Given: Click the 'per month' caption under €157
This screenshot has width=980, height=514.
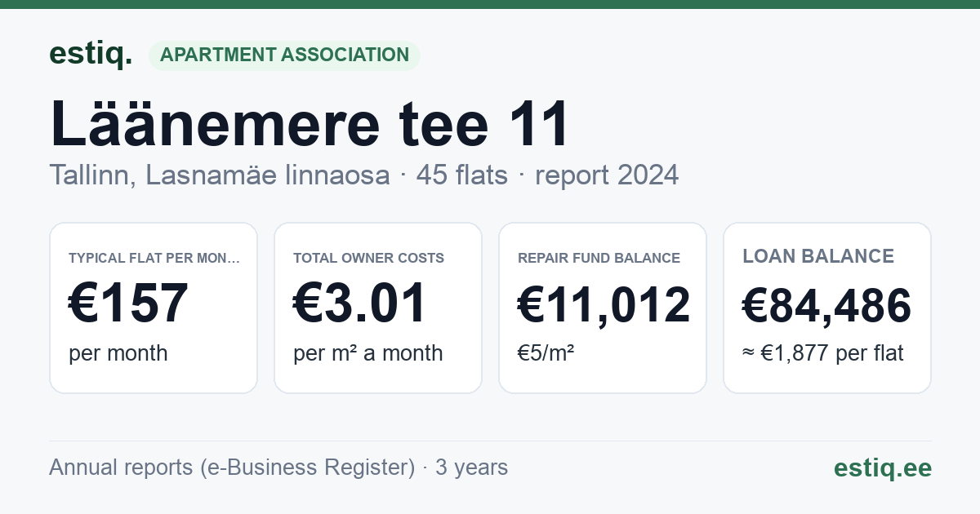Looking at the screenshot, I should click(118, 353).
